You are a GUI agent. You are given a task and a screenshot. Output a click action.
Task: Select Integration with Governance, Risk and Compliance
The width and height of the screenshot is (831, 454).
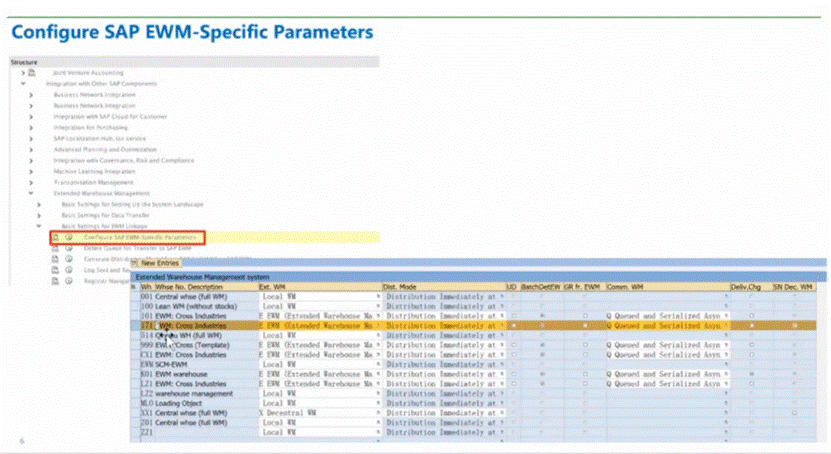coord(123,161)
